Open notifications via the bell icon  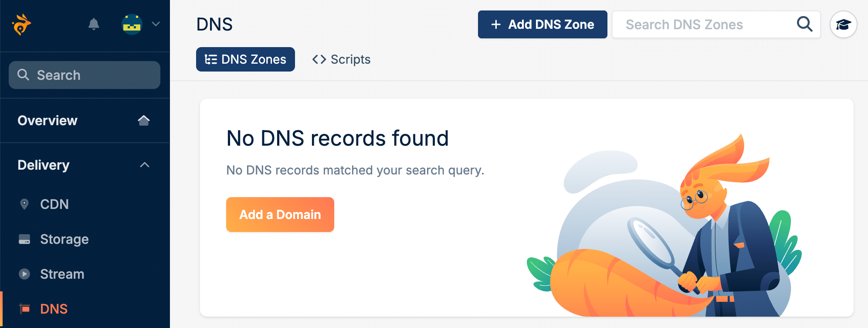(93, 25)
